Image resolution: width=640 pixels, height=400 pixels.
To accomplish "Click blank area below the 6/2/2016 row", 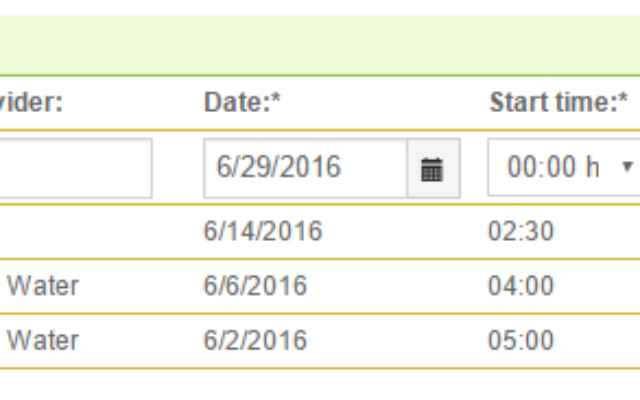I will pyautogui.click(x=320, y=384).
